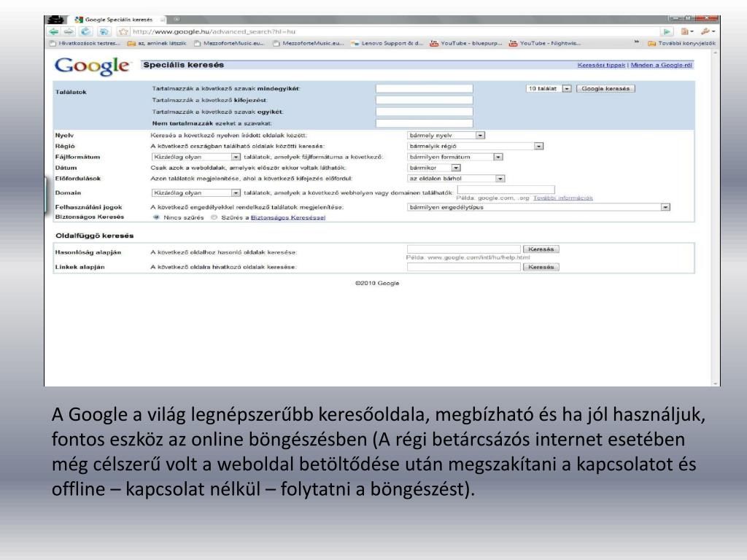Open 'YouTube - Nightwis...' bookmark
This screenshot has height=560, width=747.
tap(544, 43)
